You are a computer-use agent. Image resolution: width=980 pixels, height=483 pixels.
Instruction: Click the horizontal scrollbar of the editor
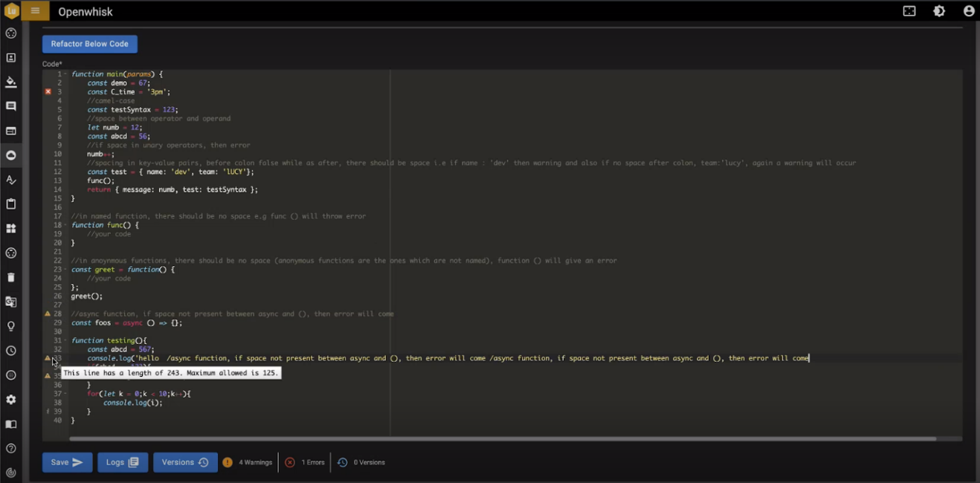tap(503, 438)
